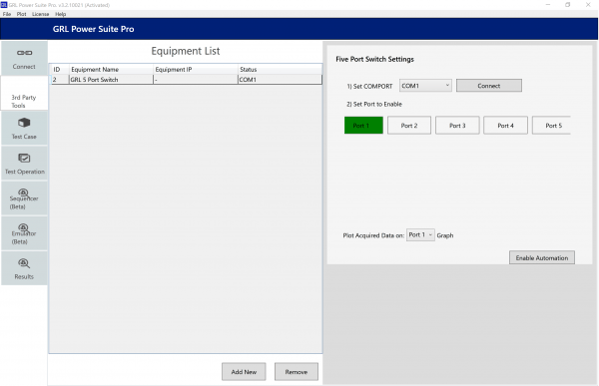Open Emulator (Beta) from sidebar
The height and width of the screenshot is (386, 599).
[x=24, y=234]
